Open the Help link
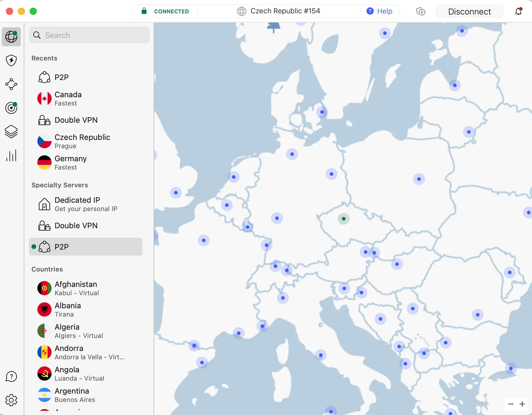Image resolution: width=532 pixels, height=415 pixels. [379, 11]
